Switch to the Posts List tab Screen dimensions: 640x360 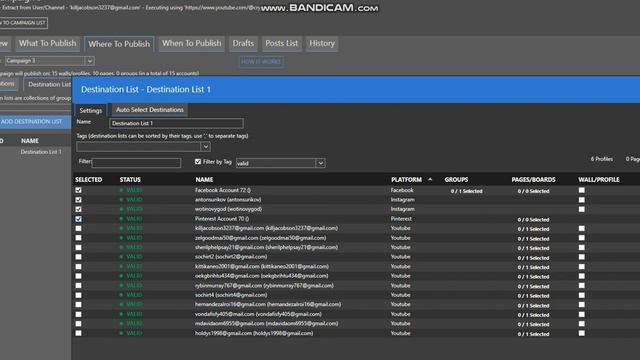tap(282, 43)
